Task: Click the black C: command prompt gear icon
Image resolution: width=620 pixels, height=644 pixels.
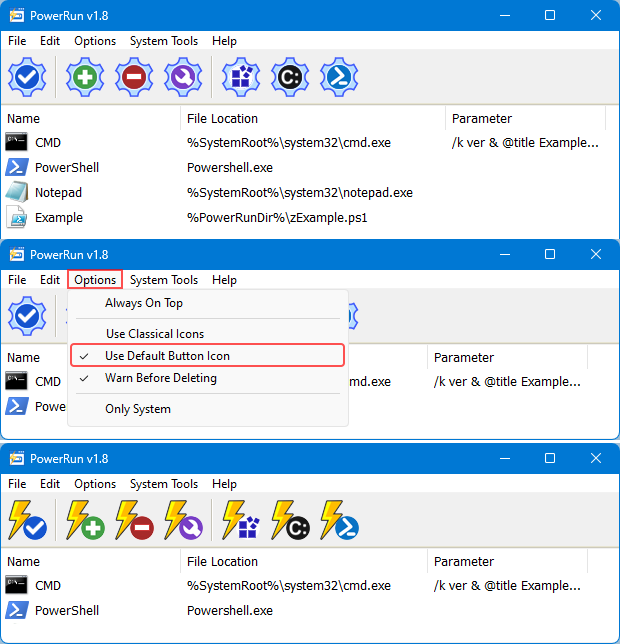Action: click(289, 77)
